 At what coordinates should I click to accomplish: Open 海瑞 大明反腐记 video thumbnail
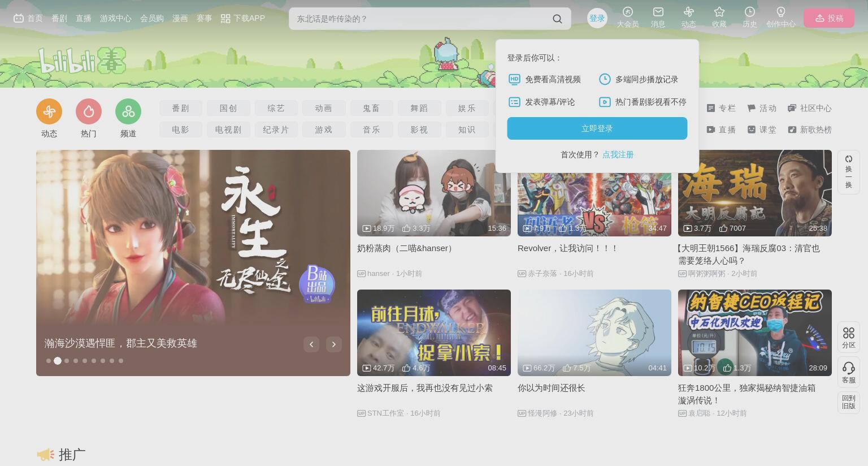tap(755, 193)
